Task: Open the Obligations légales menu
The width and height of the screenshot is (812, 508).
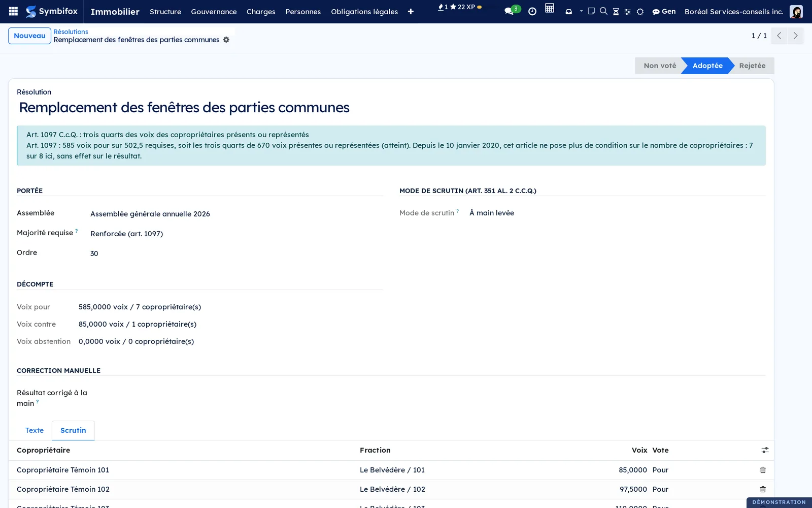Action: (364, 12)
